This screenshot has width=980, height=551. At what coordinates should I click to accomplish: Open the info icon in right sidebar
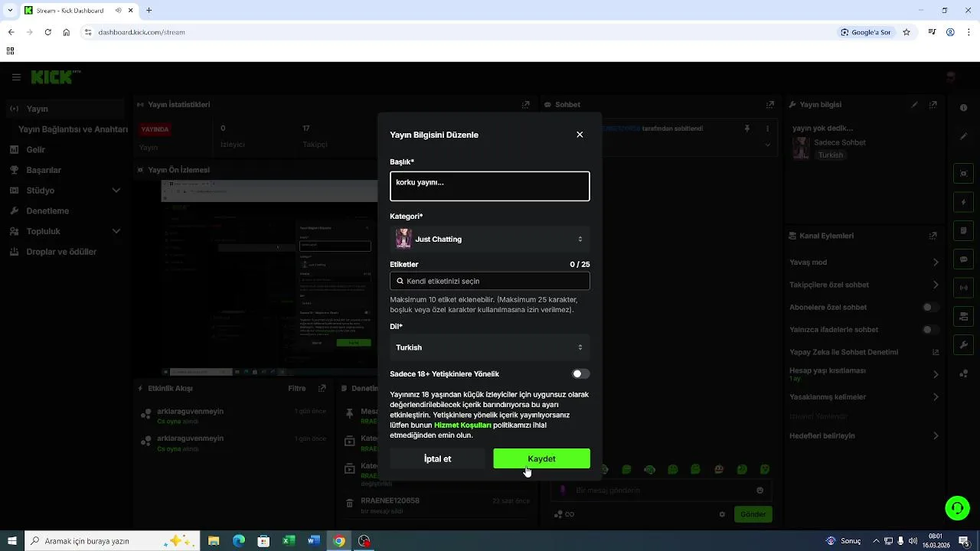pyautogui.click(x=963, y=108)
